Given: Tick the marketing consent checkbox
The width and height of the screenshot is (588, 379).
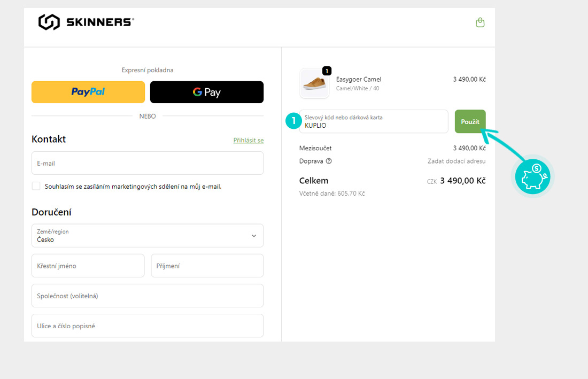Looking at the screenshot, I should point(36,187).
